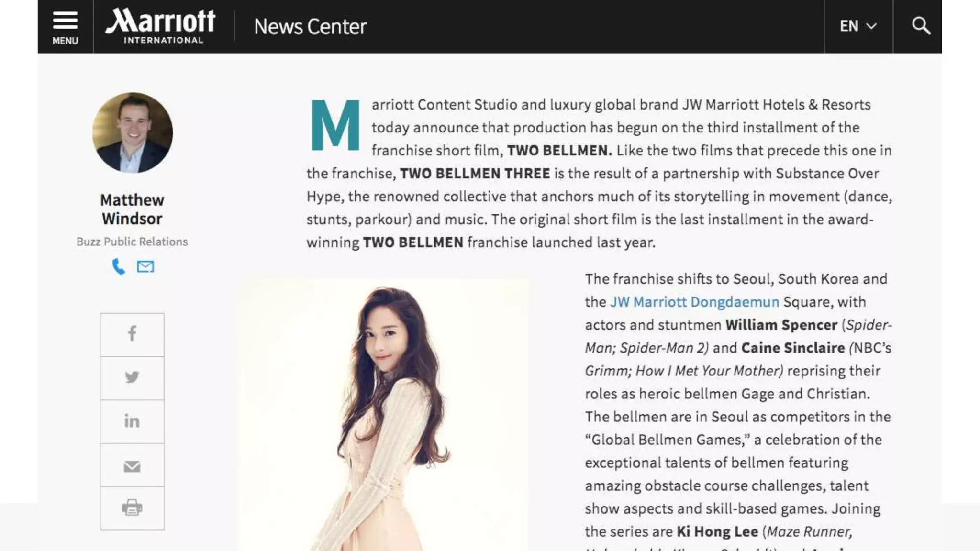Follow the JW Marriott Dongdaemun link
This screenshot has width=980, height=551.
coord(694,302)
